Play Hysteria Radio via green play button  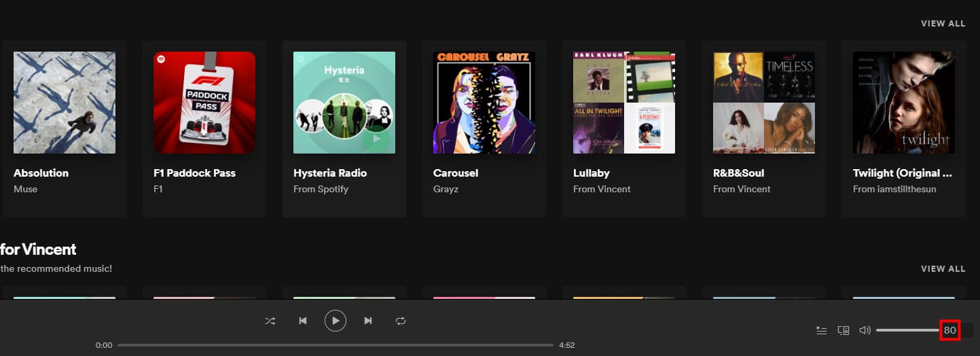tap(376, 139)
